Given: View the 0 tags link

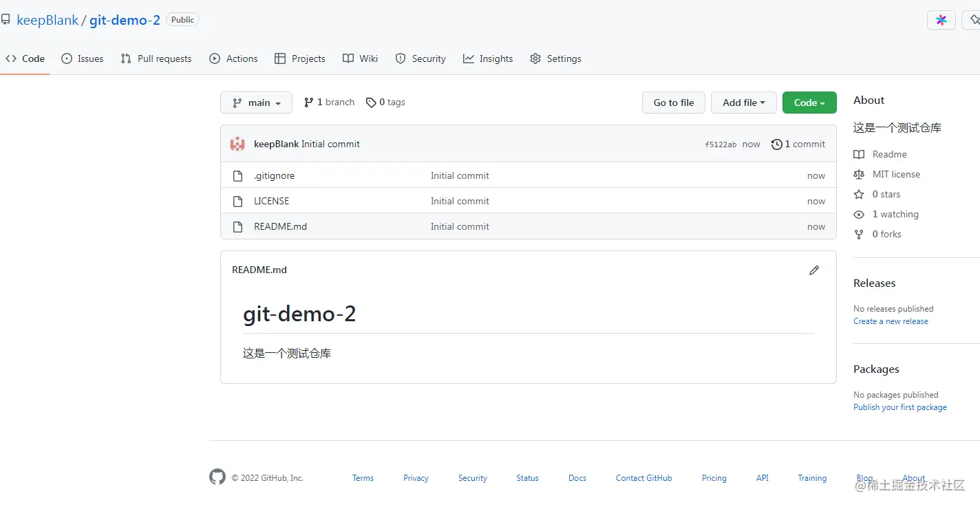Looking at the screenshot, I should point(385,103).
